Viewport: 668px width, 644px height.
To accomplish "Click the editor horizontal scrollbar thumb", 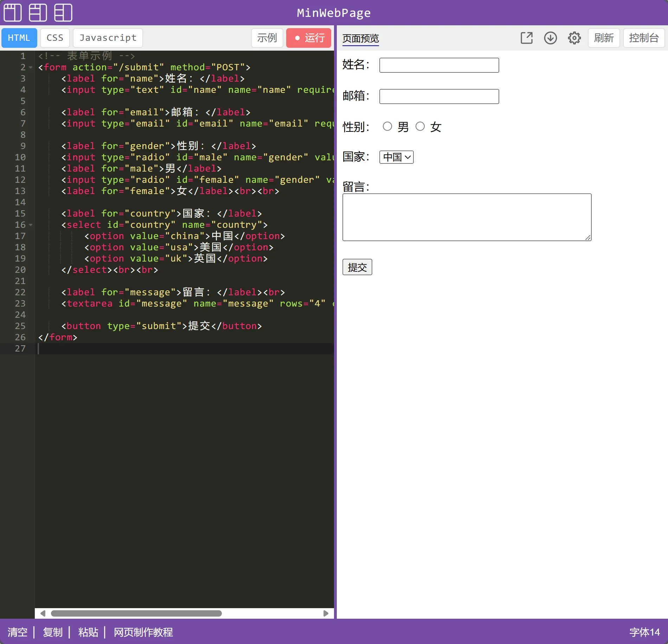I will point(136,613).
